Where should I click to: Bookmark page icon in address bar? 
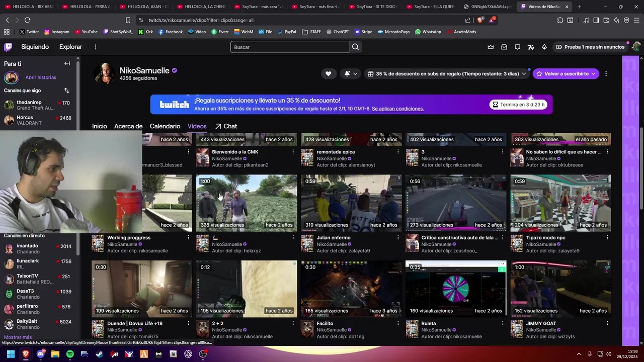(128, 20)
